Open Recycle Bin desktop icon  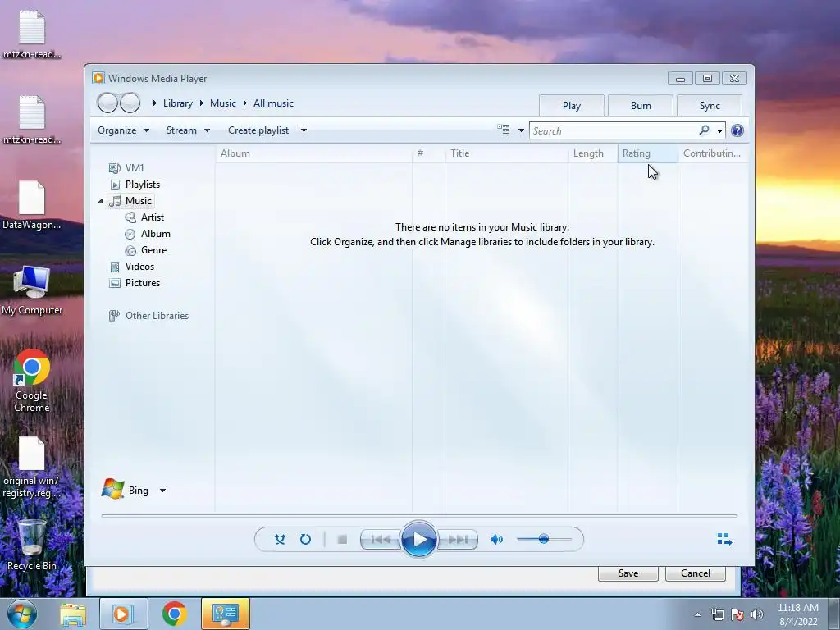32,546
